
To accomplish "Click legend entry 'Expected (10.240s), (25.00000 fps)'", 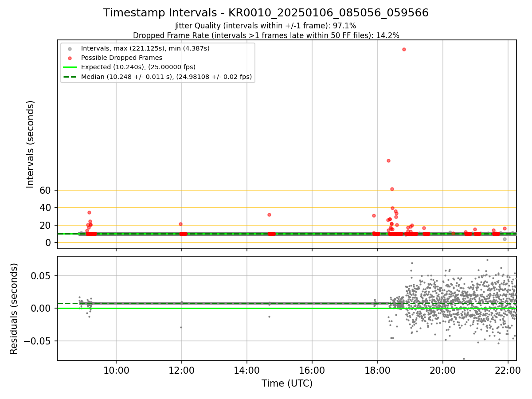I will point(138,67).
